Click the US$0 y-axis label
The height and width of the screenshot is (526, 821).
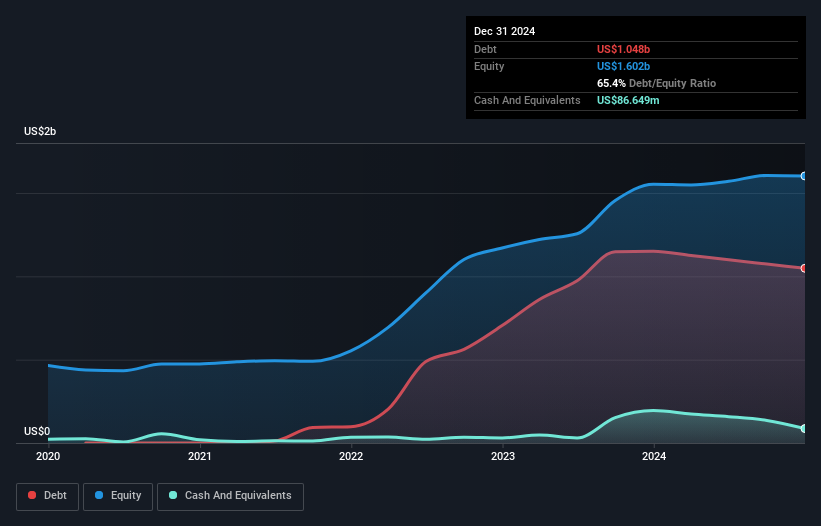[x=37, y=431]
